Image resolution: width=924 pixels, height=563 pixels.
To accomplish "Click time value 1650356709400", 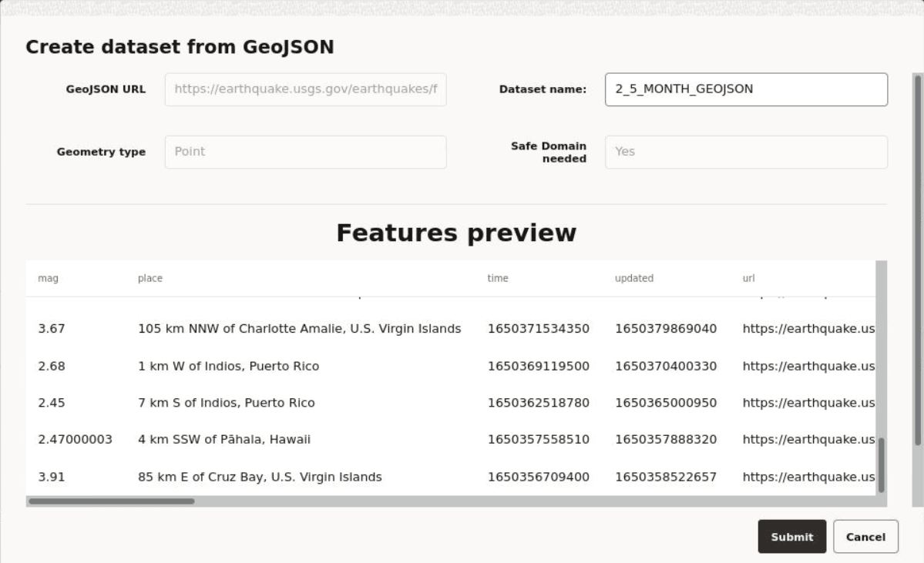I will (538, 477).
